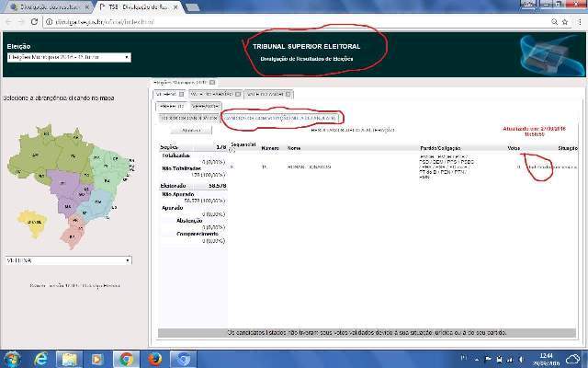
Task: Open the municipality dropdown below the map
Action: click(x=68, y=260)
